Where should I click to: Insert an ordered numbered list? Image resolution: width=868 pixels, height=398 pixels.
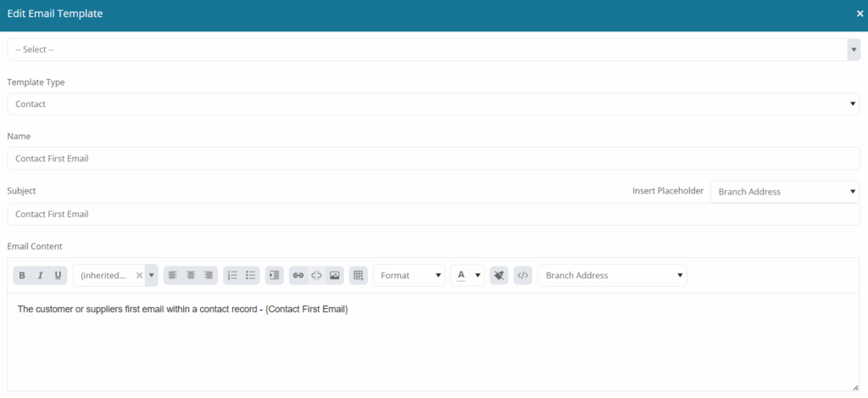232,276
